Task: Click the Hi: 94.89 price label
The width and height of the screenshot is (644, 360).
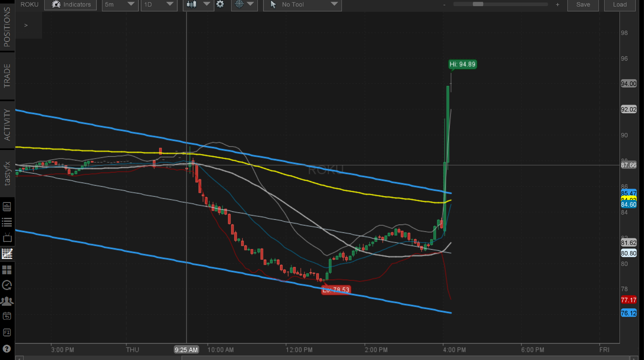Action: click(x=463, y=64)
